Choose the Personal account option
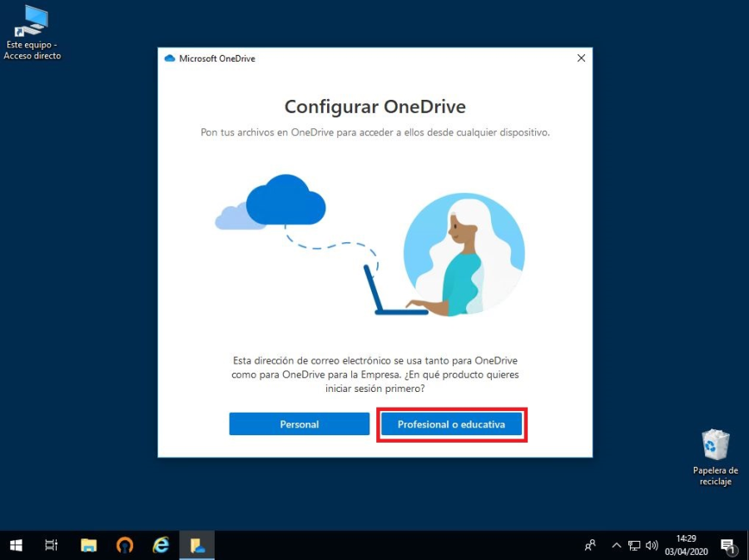This screenshot has width=749, height=560. (x=299, y=424)
